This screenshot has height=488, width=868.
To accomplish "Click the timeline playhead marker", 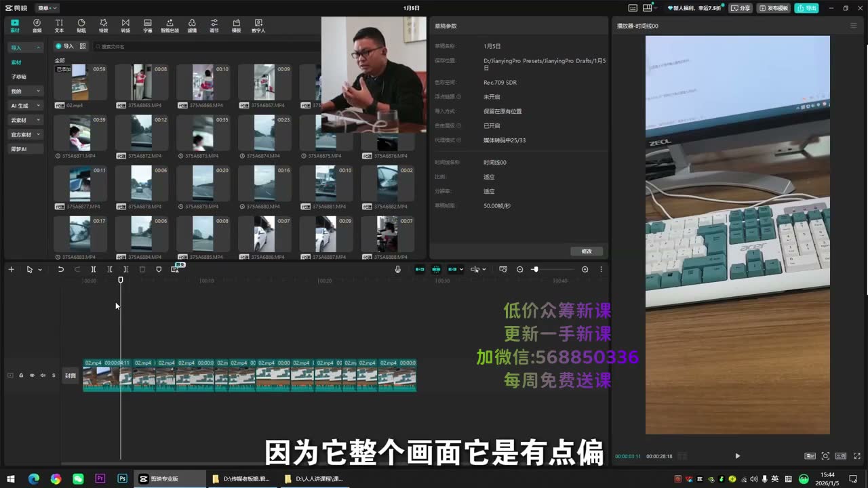I will (x=121, y=280).
